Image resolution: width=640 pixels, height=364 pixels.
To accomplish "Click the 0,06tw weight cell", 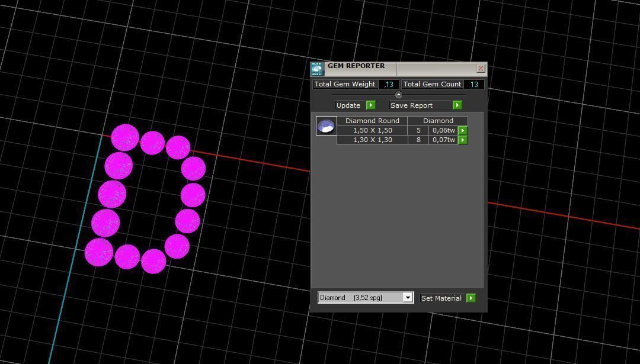I will tap(444, 130).
